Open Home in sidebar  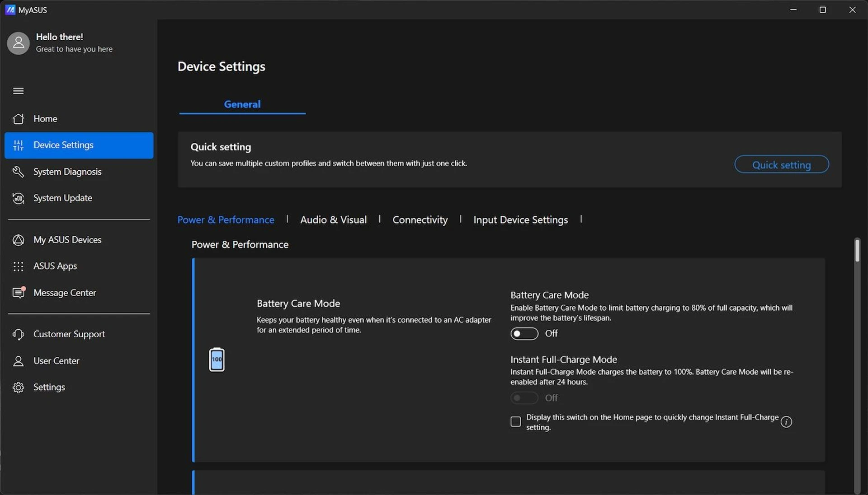79,119
